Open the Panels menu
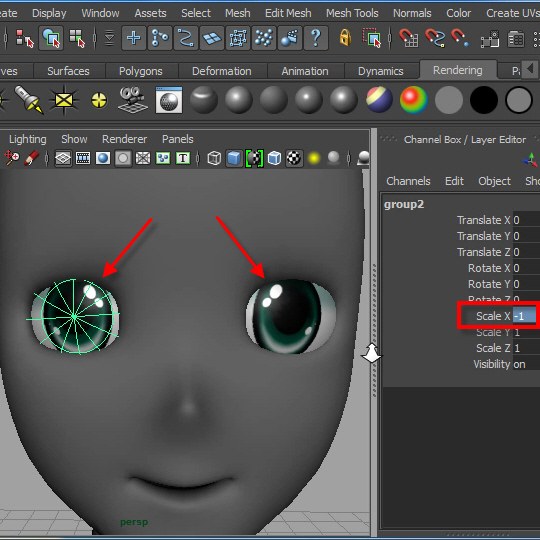The height and width of the screenshot is (540, 540). [x=178, y=139]
